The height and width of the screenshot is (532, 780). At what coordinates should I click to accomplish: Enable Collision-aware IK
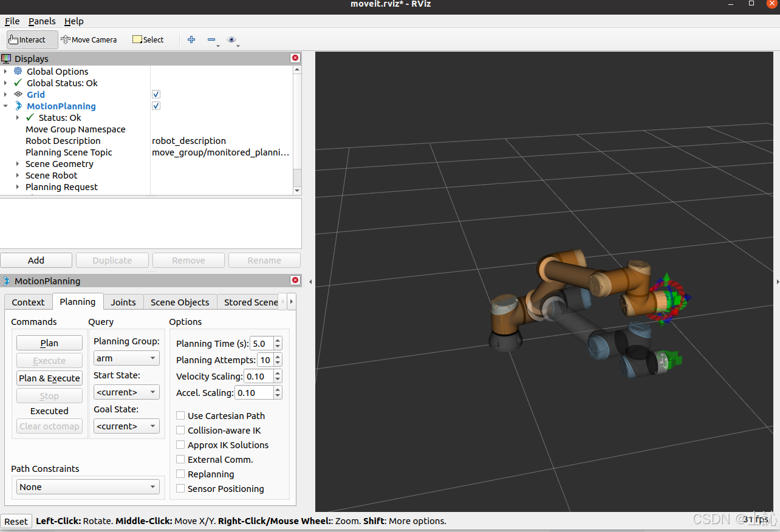click(x=180, y=430)
